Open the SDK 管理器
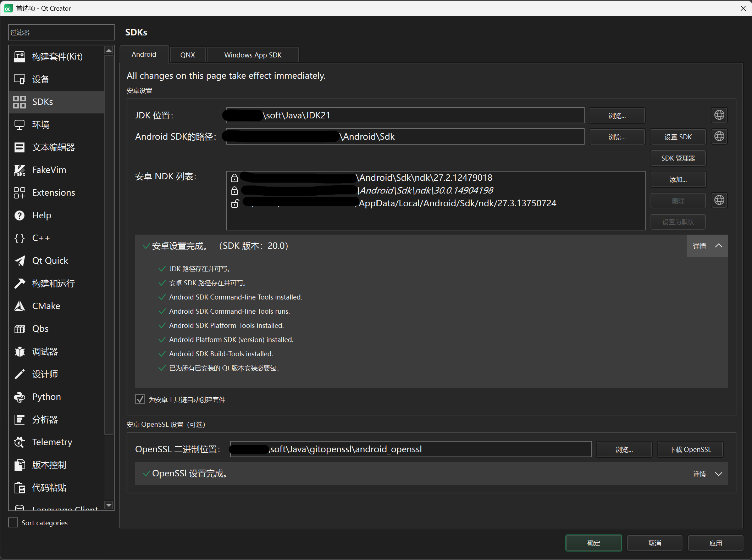The height and width of the screenshot is (560, 752). coord(678,158)
